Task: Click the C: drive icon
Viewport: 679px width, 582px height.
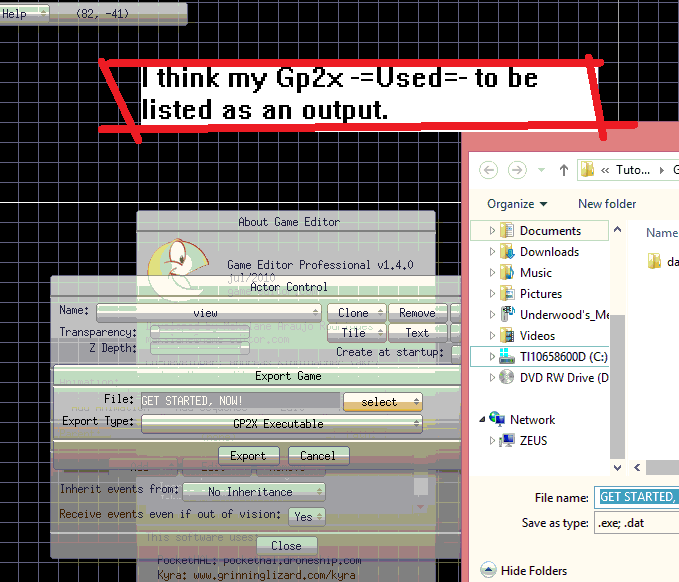Action: click(x=507, y=356)
